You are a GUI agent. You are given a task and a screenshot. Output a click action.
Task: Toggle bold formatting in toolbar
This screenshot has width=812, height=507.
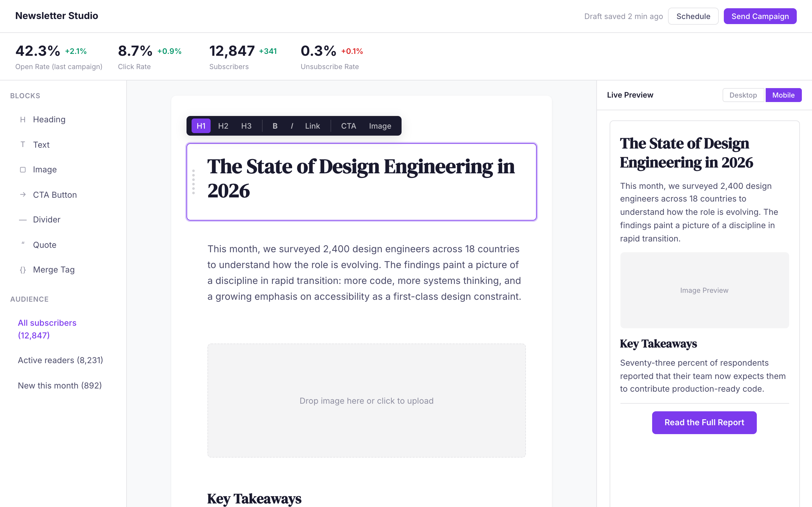275,126
